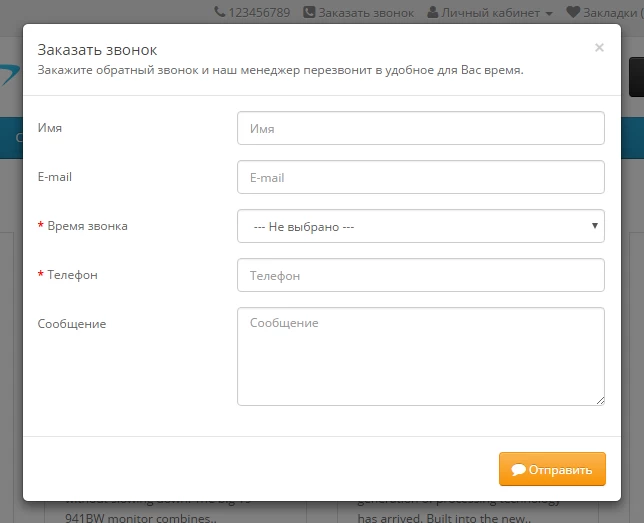Click the Телефон field label
644x523 pixels.
(72, 275)
